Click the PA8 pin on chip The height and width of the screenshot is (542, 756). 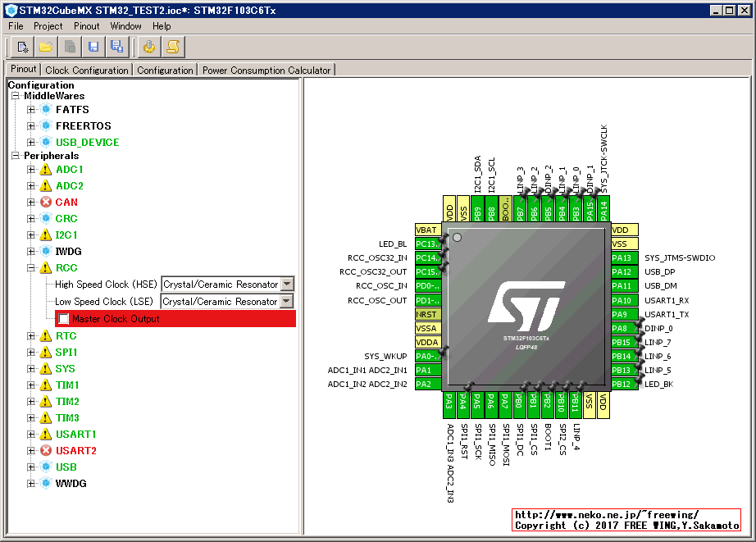[x=624, y=328]
